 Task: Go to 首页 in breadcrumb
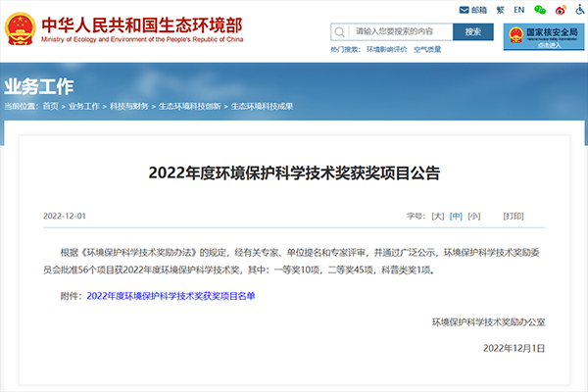click(x=50, y=105)
